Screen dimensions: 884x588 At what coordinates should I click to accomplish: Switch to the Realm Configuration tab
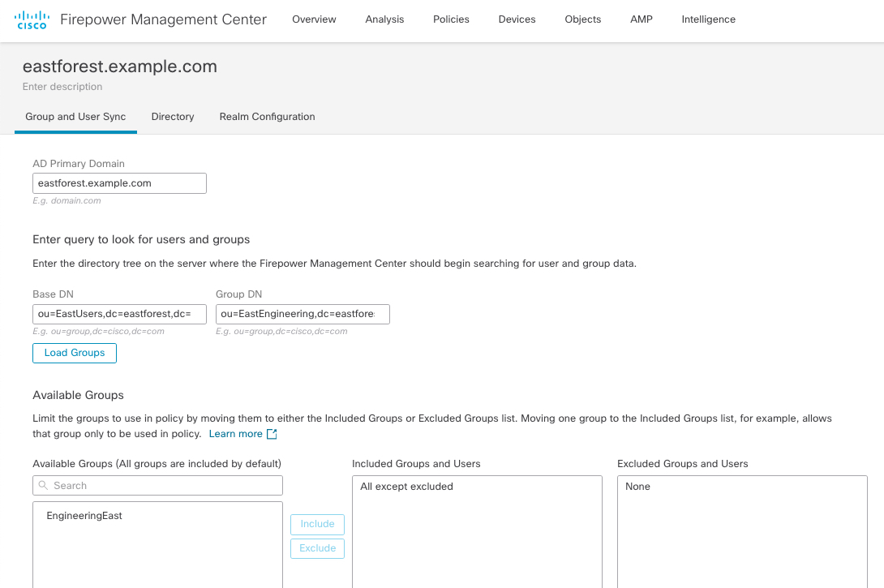[268, 117]
